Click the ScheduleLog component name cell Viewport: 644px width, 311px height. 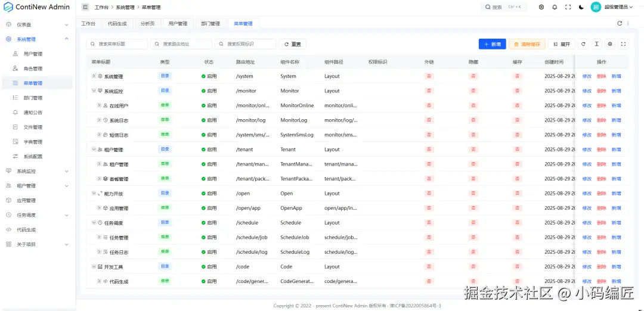pyautogui.click(x=295, y=252)
